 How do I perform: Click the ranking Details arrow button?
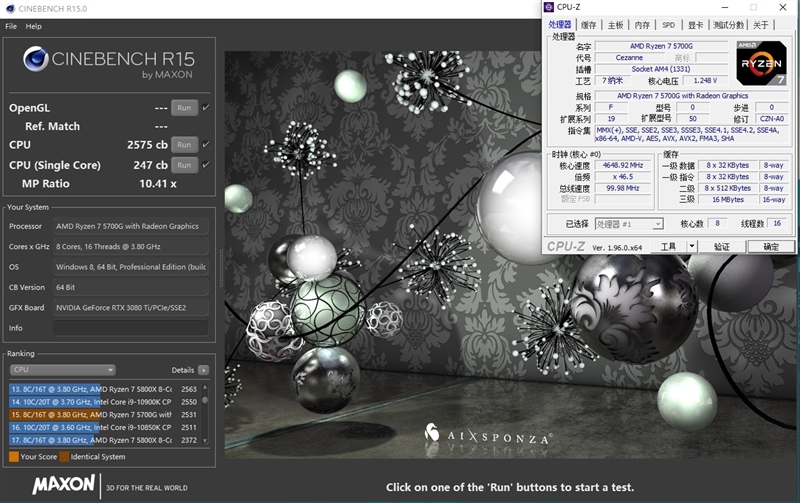click(x=204, y=370)
